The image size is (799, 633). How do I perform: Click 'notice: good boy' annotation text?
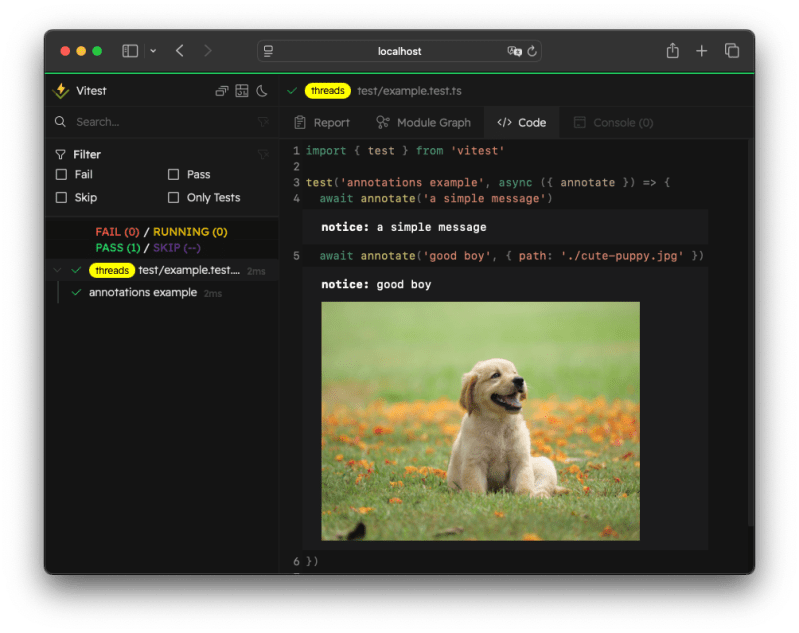coord(376,284)
